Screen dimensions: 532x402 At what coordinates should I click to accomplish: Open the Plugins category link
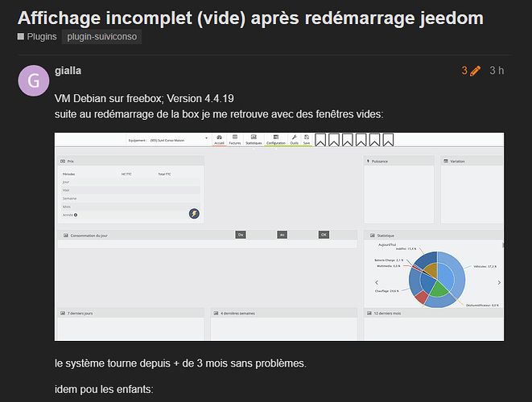[37, 37]
